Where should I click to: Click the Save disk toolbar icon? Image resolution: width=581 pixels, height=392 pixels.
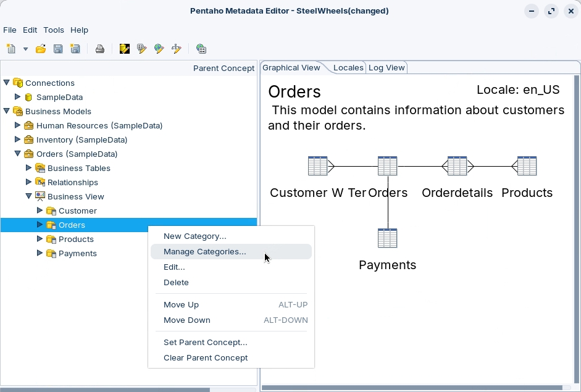click(x=58, y=49)
